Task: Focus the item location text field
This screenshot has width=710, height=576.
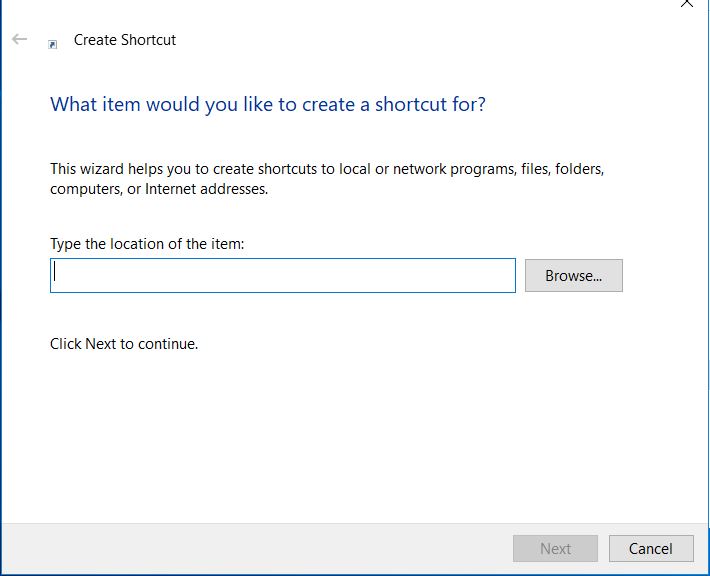Action: (x=282, y=276)
